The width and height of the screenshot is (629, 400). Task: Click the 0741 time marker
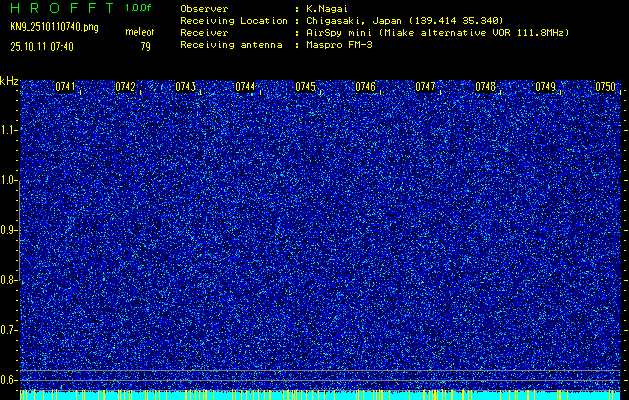coord(66,87)
